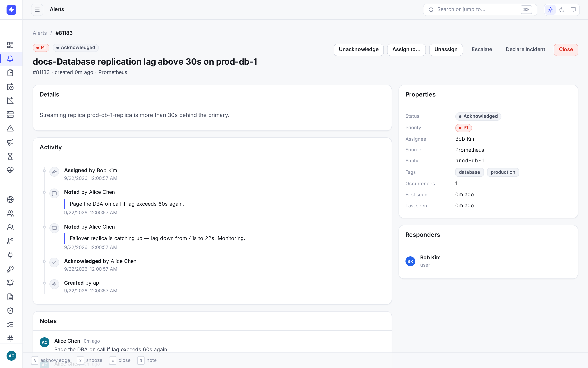Open the ringing bell notifications icon
The height and width of the screenshot is (368, 588).
click(10, 283)
